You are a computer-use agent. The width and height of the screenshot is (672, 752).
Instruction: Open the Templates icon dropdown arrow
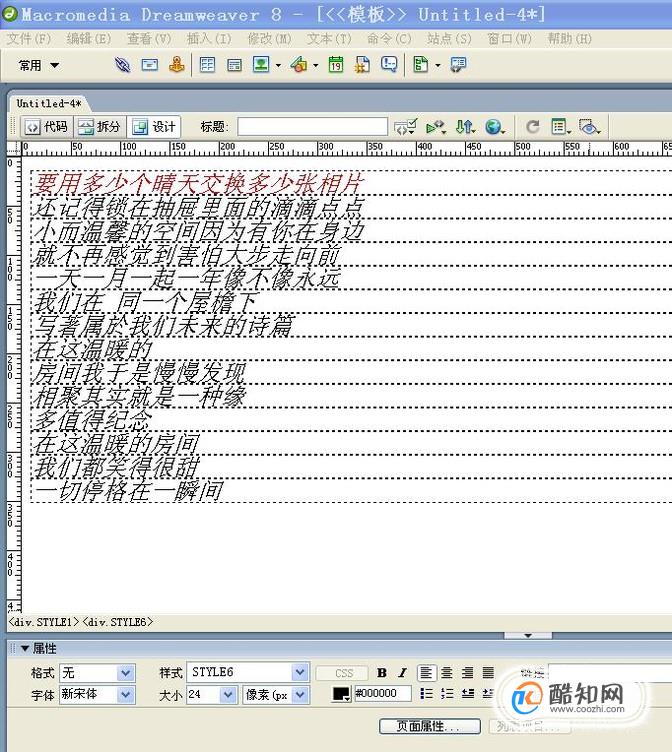(x=438, y=65)
